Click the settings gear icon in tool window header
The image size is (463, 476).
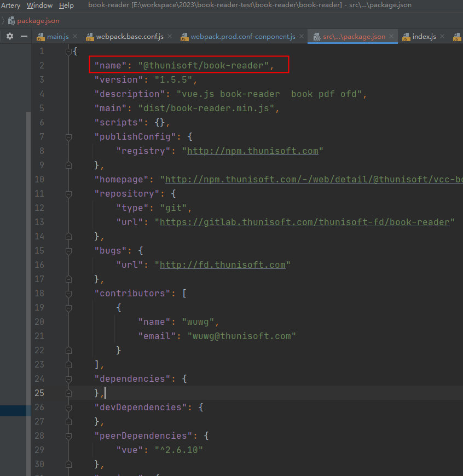pos(9,37)
